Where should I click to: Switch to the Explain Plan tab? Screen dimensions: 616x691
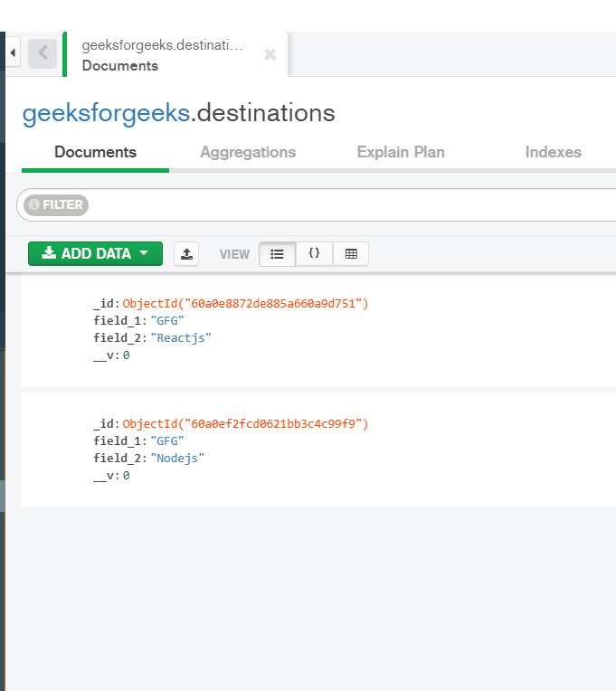coord(401,152)
